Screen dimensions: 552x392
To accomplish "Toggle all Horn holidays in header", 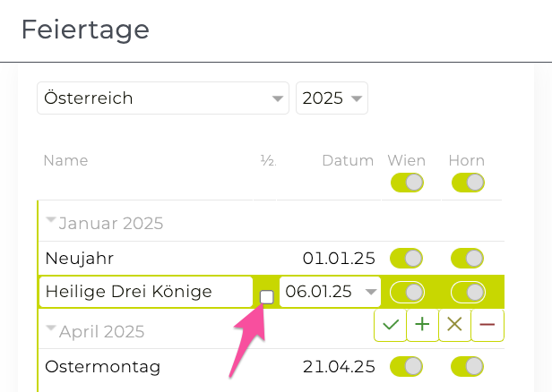I will [x=467, y=183].
